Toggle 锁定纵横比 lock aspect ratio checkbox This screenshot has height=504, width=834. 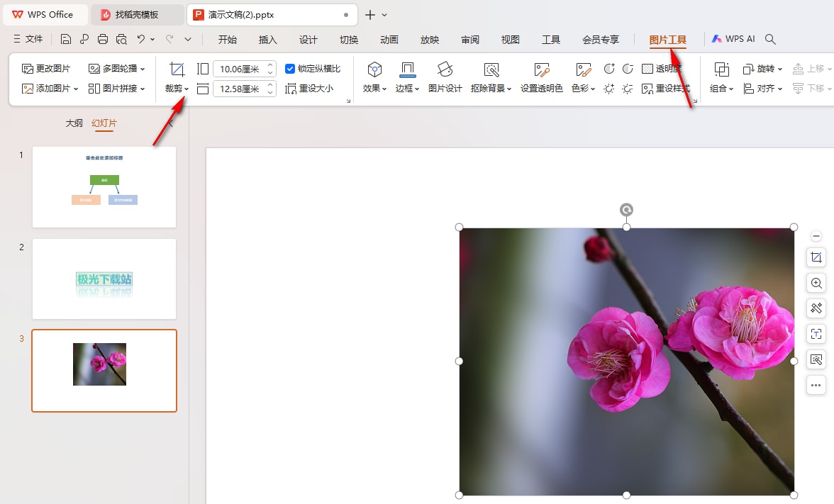(291, 69)
